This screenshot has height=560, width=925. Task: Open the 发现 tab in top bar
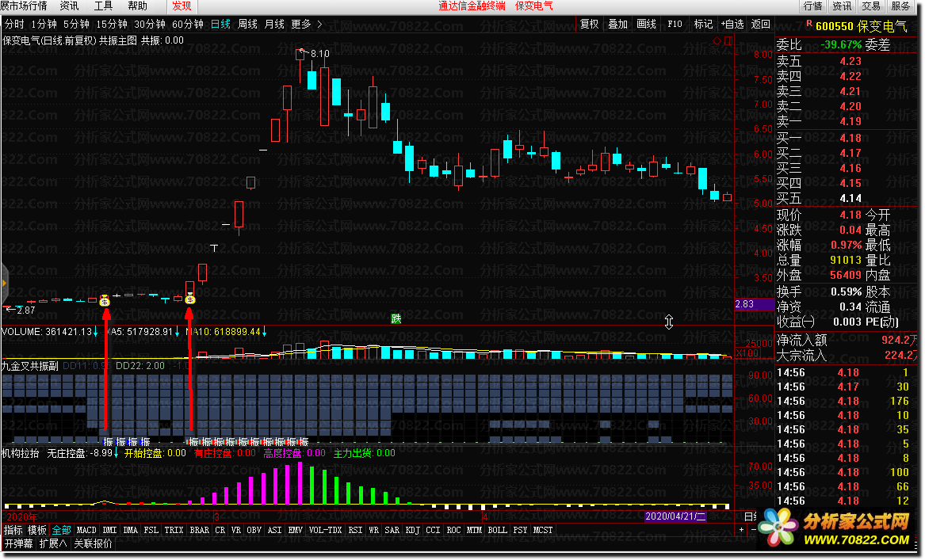pos(181,6)
